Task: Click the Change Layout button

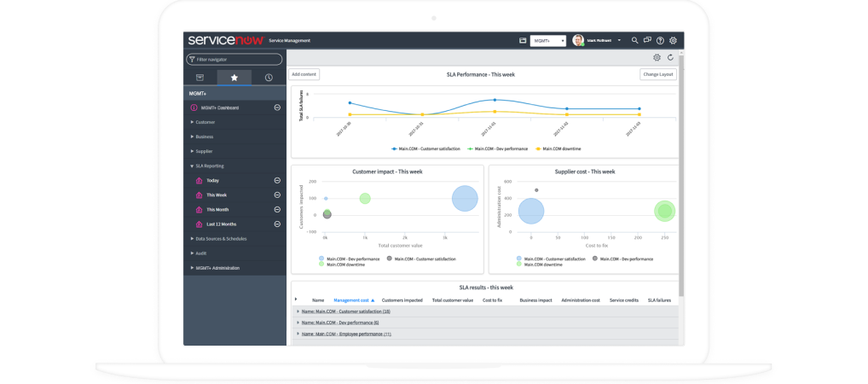Action: tap(658, 74)
